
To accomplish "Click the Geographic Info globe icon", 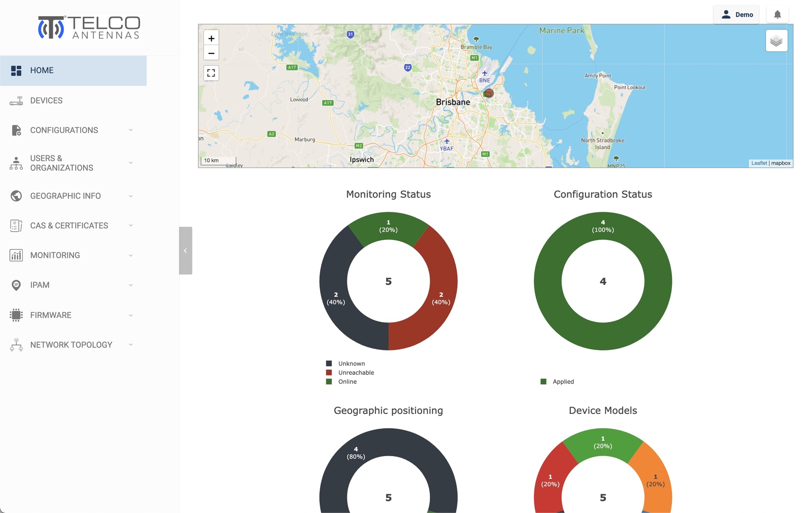I will pyautogui.click(x=16, y=196).
